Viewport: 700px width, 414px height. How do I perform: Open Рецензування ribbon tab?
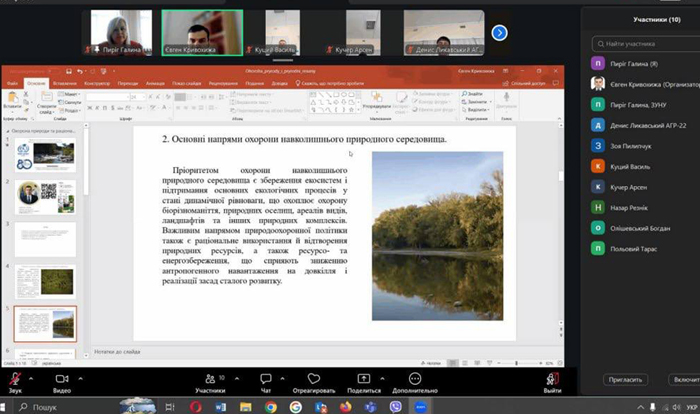[223, 84]
